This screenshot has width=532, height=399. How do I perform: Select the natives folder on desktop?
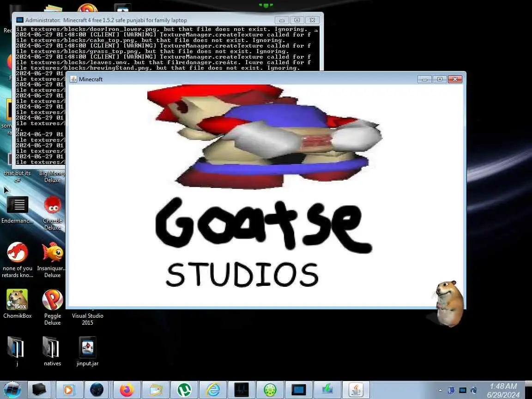click(x=52, y=351)
